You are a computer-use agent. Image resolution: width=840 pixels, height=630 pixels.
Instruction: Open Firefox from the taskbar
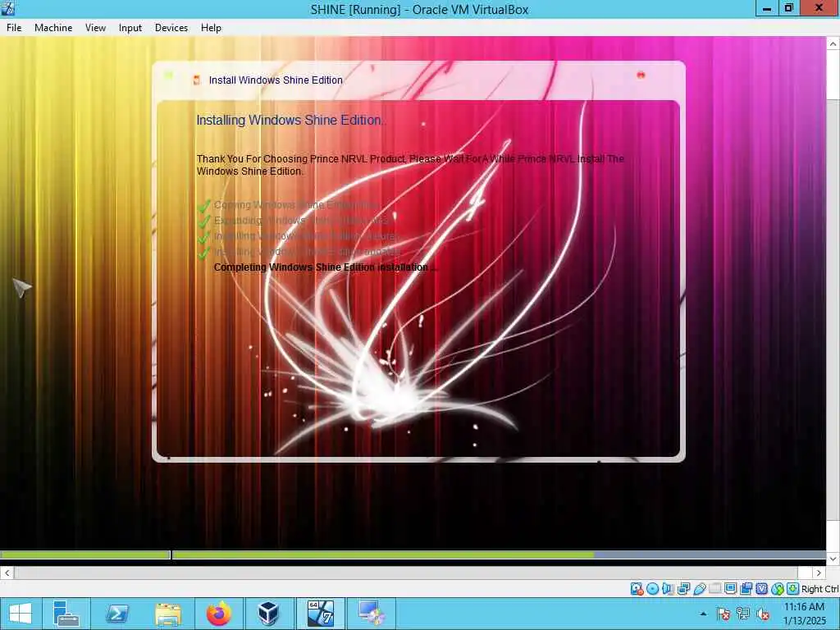pos(218,614)
